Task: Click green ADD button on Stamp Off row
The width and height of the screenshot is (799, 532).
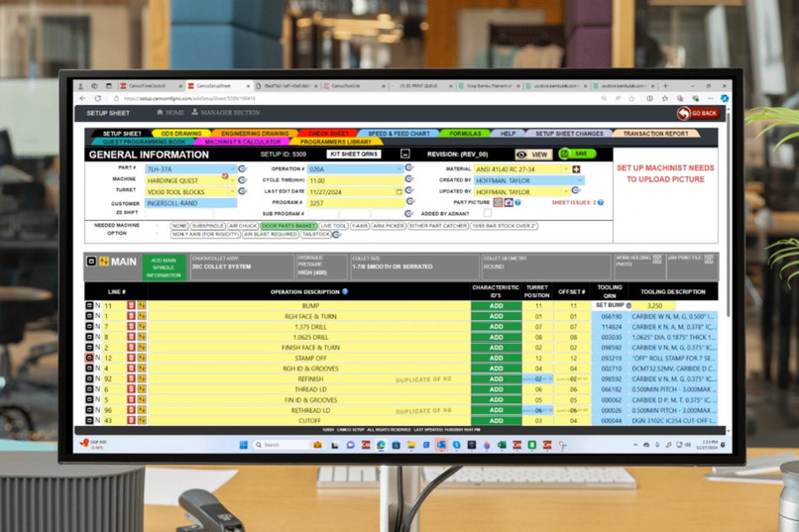Action: click(x=497, y=358)
